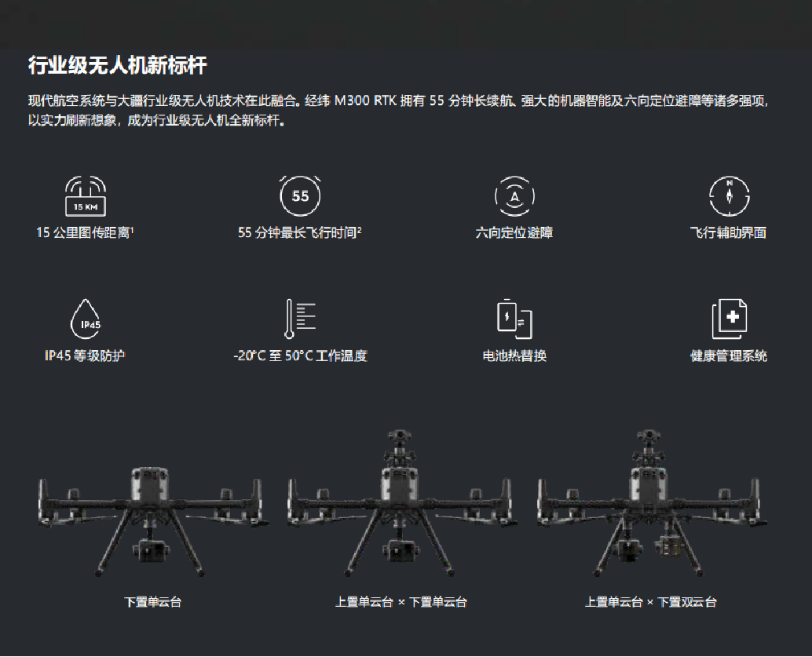
Task: Click the 15 KM transmission router icon
Action: [86, 196]
